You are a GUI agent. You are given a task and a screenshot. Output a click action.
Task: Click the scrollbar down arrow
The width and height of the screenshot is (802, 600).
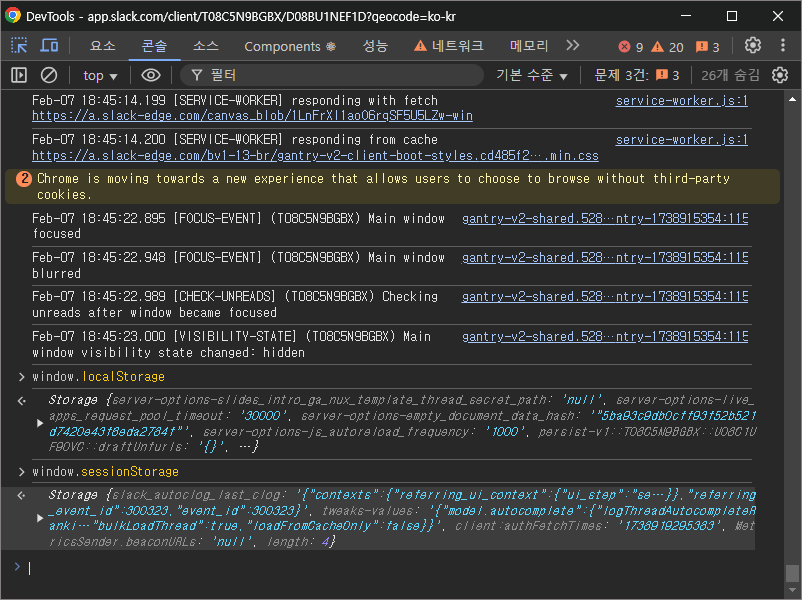792,591
